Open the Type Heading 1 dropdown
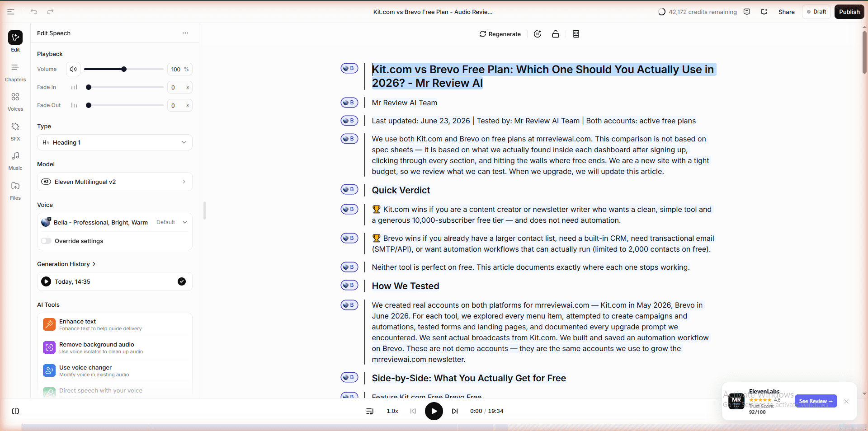The width and height of the screenshot is (868, 431). 115,142
